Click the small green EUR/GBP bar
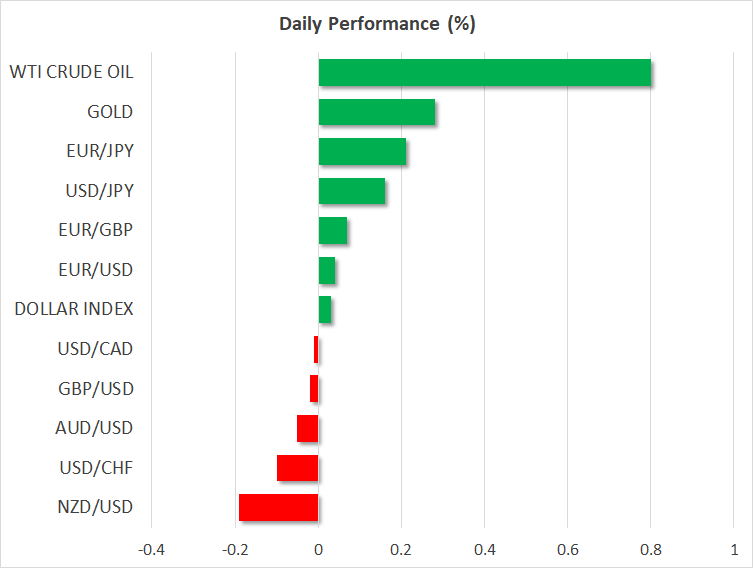Viewport: 753px width, 568px height. point(333,231)
